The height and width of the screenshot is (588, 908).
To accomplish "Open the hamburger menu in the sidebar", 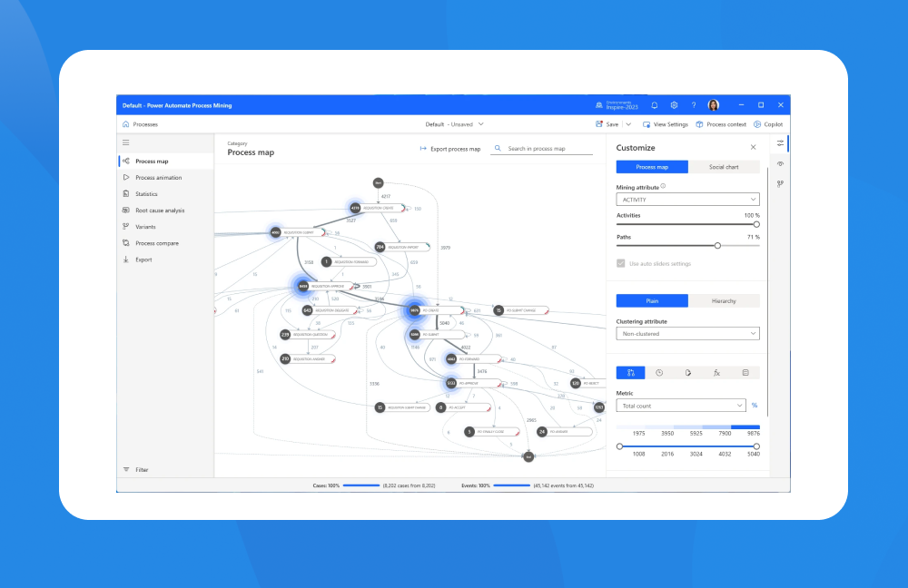I will coord(125,142).
